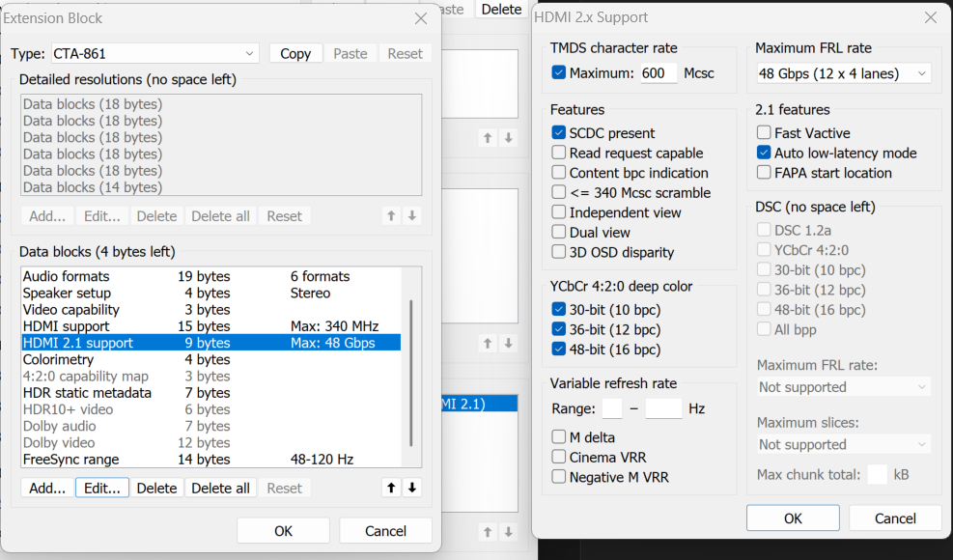Click the Copy button next to Type
The height and width of the screenshot is (560, 953).
click(x=294, y=53)
